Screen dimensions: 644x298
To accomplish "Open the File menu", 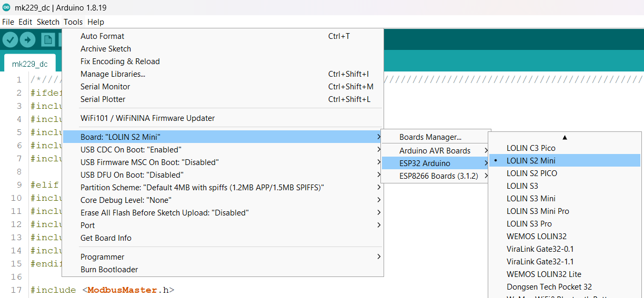I will pyautogui.click(x=8, y=22).
